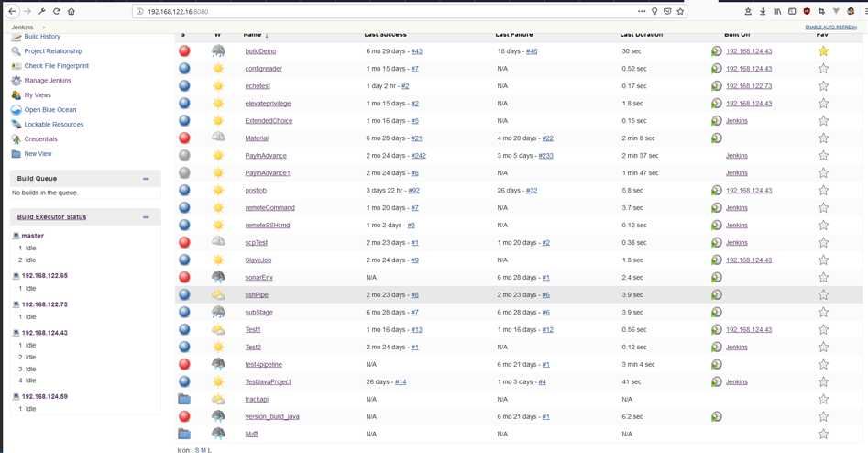Image resolution: width=868 pixels, height=453 pixels.
Task: Toggle favorite star on the echotest row
Action: coord(823,86)
